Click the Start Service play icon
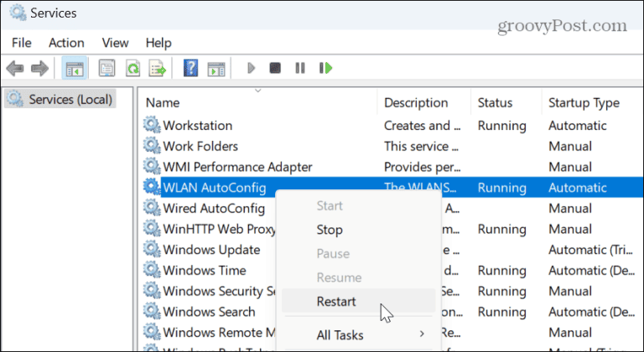Viewport: 644px width, 352px height. (252, 68)
